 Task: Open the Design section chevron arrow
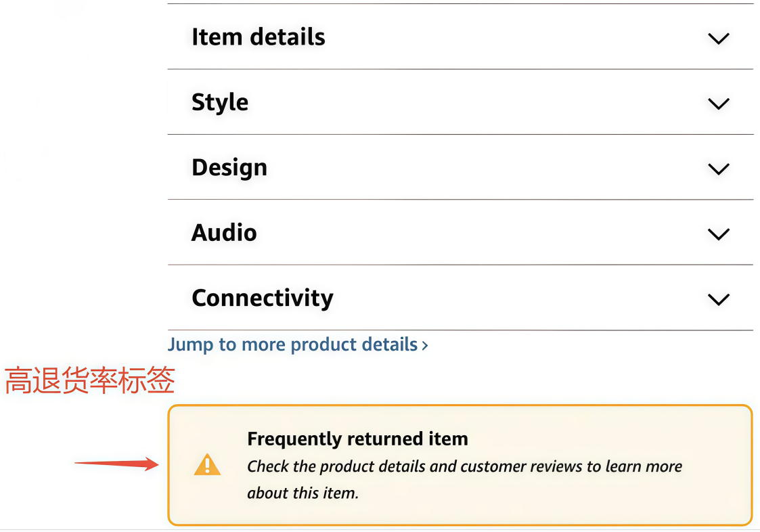tap(718, 169)
